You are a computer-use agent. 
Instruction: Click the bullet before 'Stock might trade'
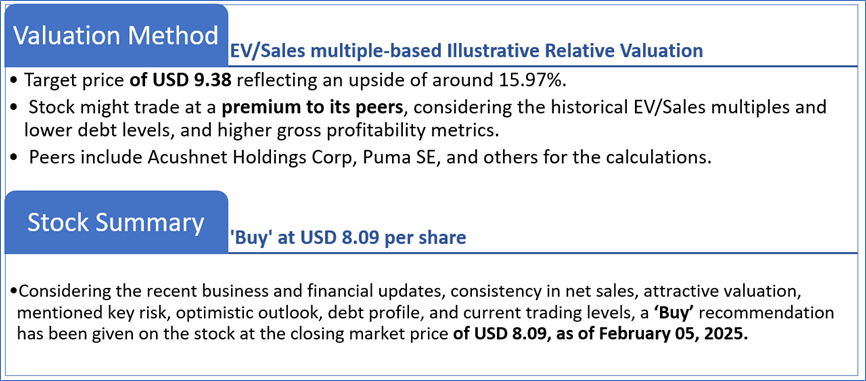click(14, 107)
